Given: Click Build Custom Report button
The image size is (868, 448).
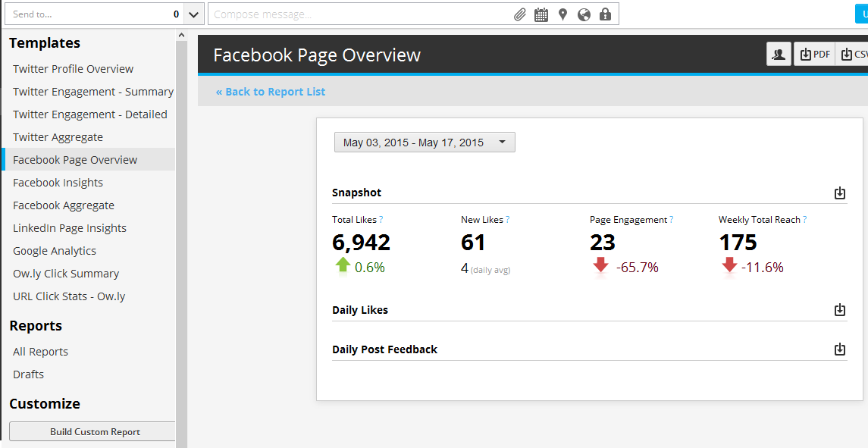Looking at the screenshot, I should [x=92, y=432].
